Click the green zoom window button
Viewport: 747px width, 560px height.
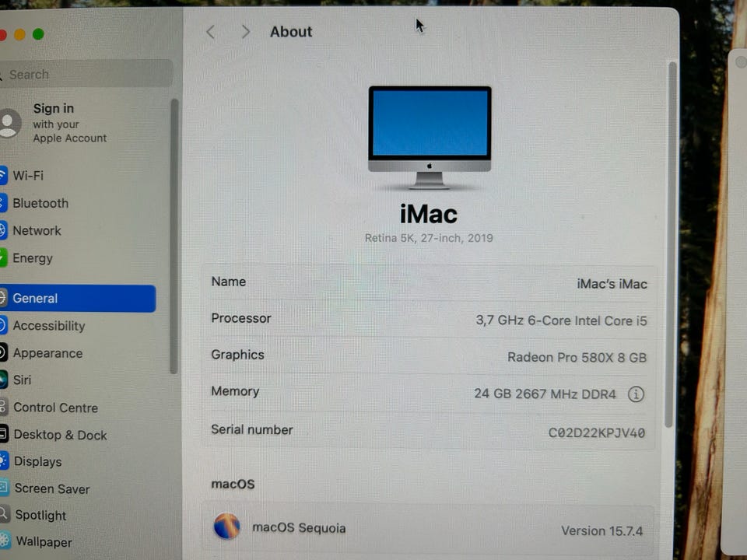pos(38,34)
